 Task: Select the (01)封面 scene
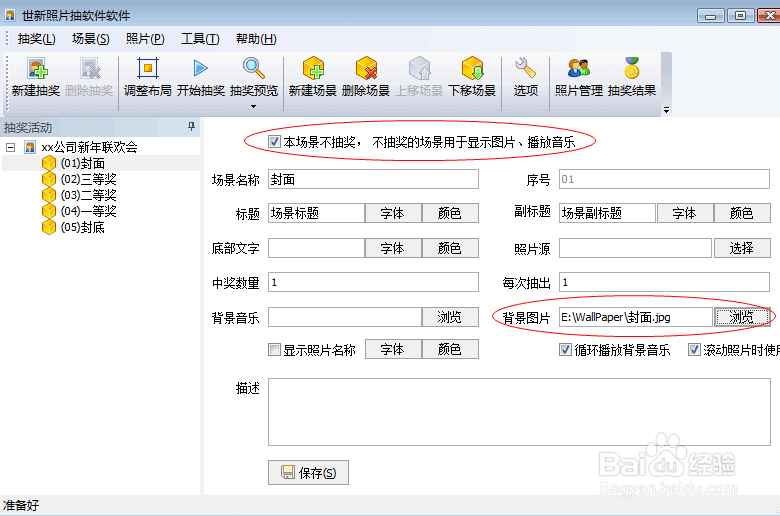[83, 163]
